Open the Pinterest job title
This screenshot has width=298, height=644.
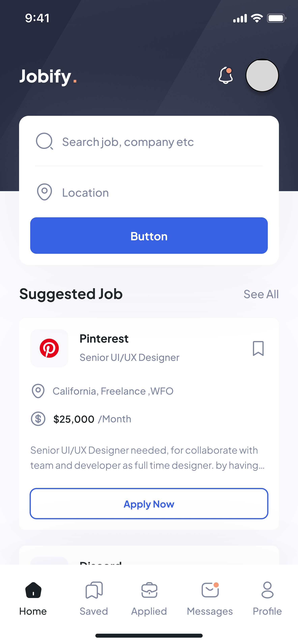pos(129,357)
